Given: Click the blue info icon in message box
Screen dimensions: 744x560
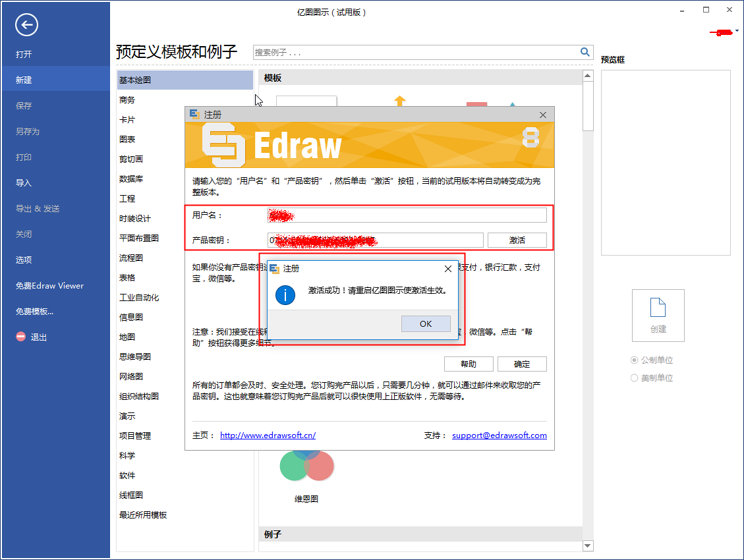Looking at the screenshot, I should 285,295.
